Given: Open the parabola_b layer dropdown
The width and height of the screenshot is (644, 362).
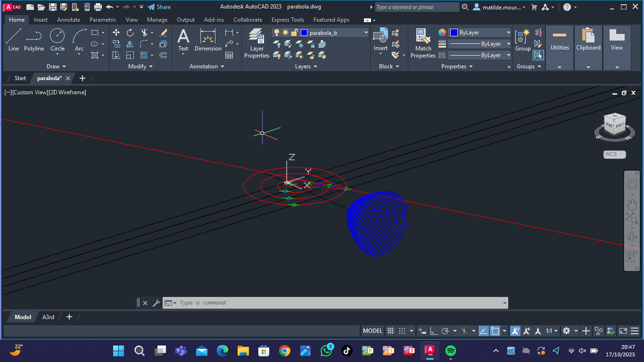Looking at the screenshot, I should pos(366,33).
